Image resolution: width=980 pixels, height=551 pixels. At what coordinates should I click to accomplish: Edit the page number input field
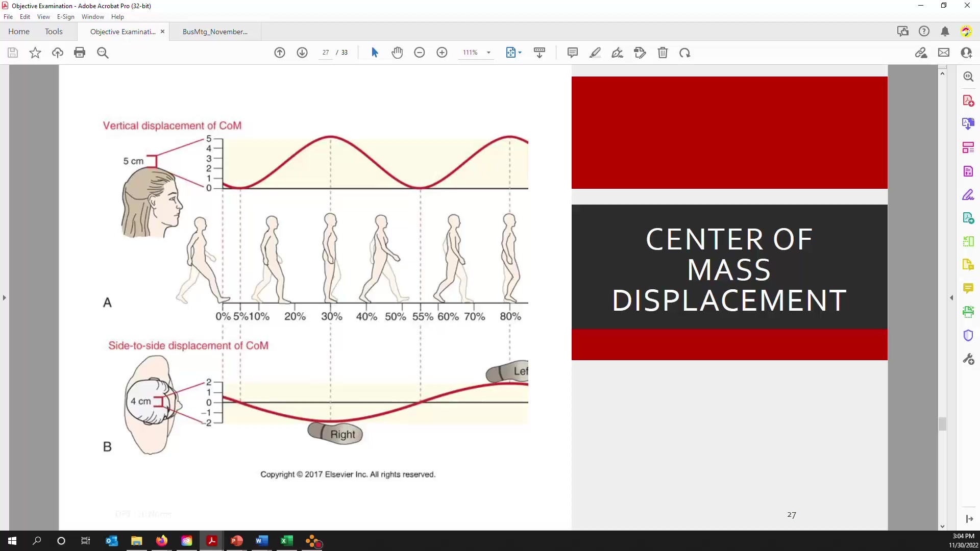click(x=325, y=53)
